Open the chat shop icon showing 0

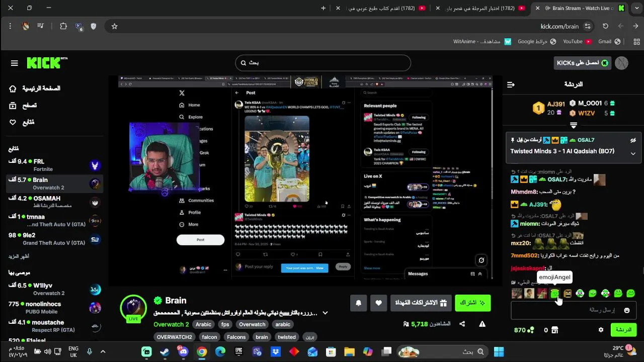click(x=554, y=330)
